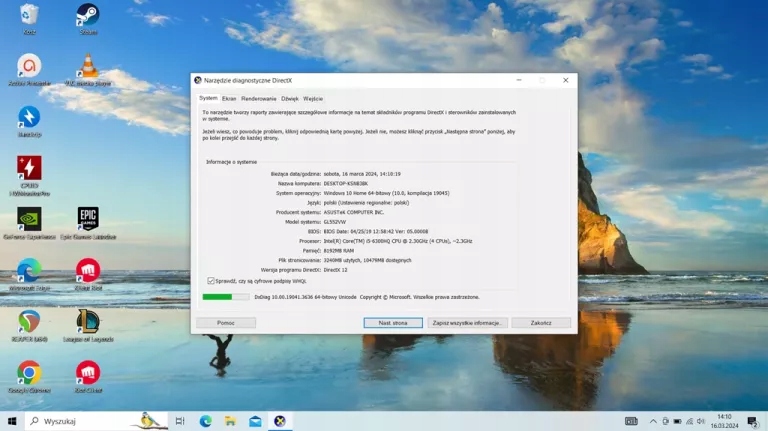This screenshot has height=431, width=768.
Task: Open the taskbar clock and date
Action: (724, 421)
